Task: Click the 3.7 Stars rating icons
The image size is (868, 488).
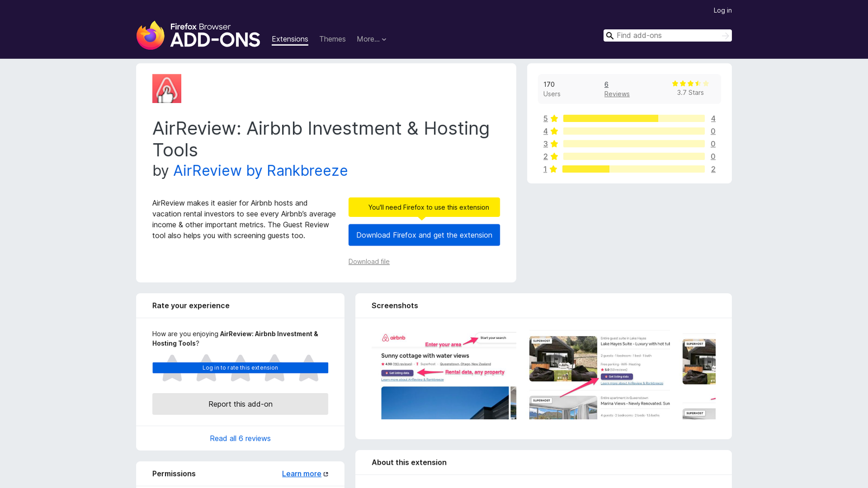Action: pyautogui.click(x=690, y=84)
